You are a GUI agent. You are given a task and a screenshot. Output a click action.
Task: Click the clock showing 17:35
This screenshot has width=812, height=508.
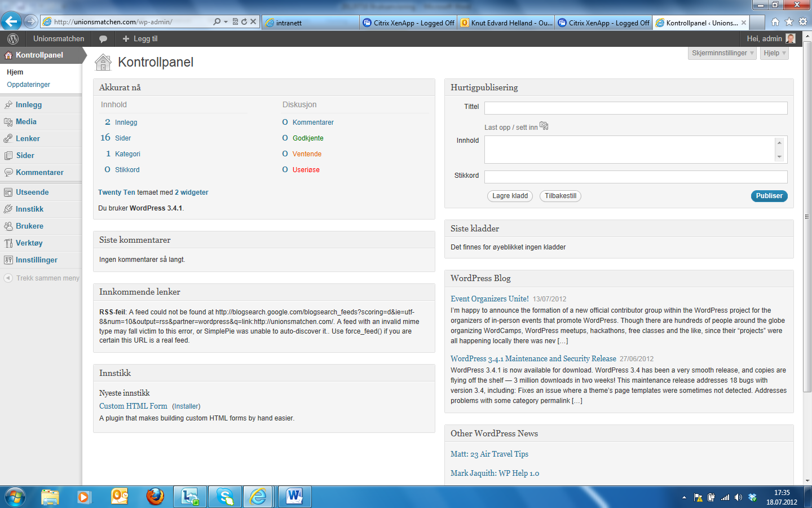(782, 493)
